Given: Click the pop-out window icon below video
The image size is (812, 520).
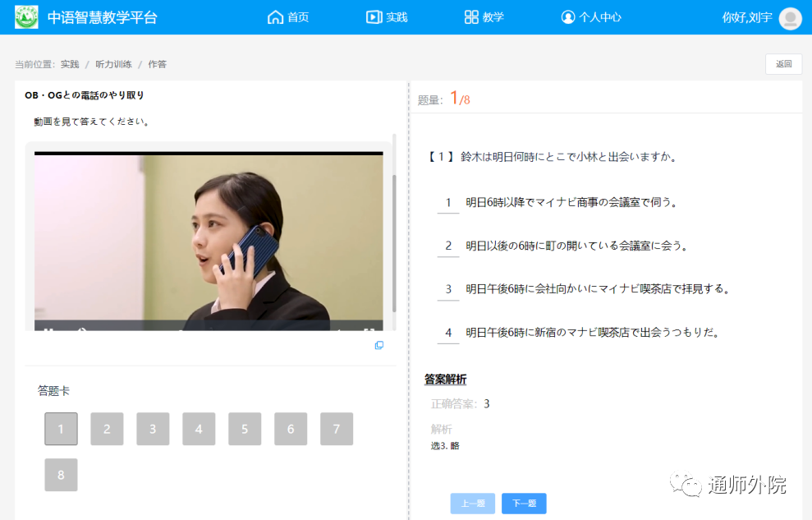Looking at the screenshot, I should (379, 346).
